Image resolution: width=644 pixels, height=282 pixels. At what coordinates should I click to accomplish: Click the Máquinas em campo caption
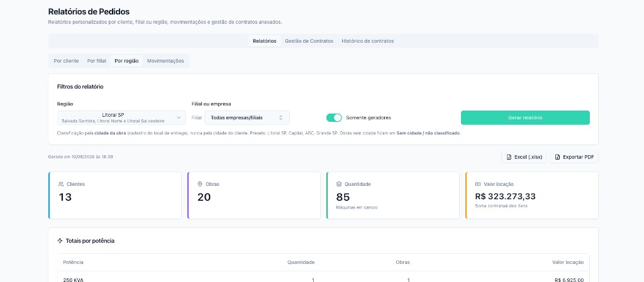pos(357,207)
